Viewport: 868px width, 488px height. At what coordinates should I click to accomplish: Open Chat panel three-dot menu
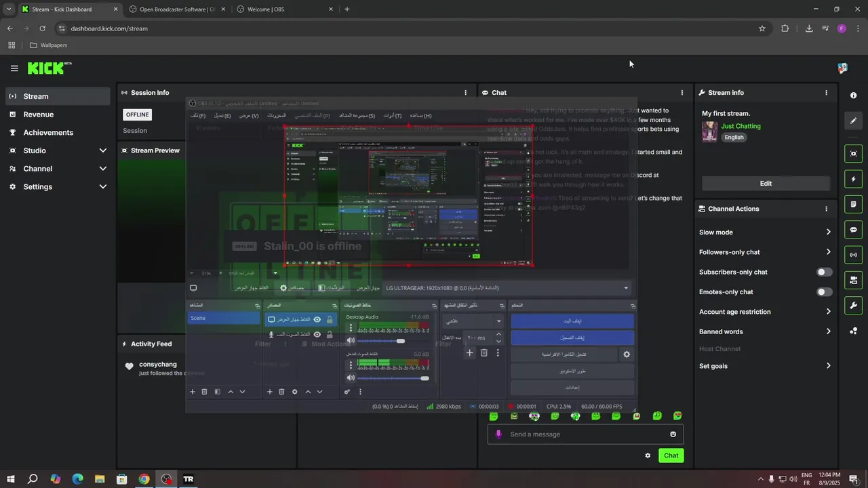point(682,93)
